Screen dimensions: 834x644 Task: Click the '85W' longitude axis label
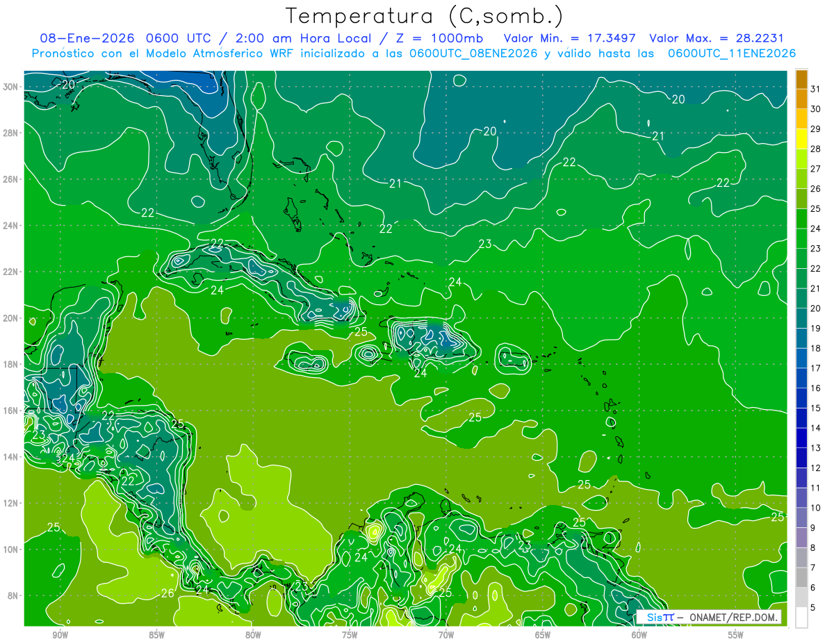coord(156,636)
